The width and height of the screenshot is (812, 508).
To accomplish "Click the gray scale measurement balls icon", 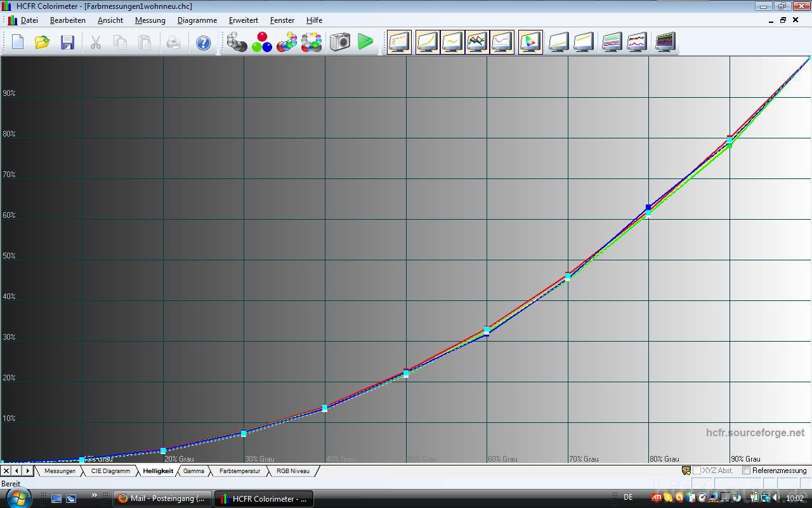I will (237, 43).
